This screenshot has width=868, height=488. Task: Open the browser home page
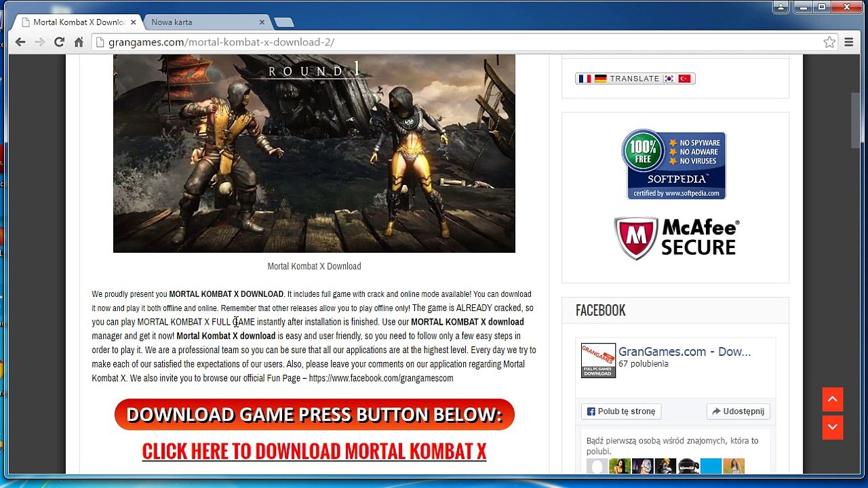click(x=79, y=42)
